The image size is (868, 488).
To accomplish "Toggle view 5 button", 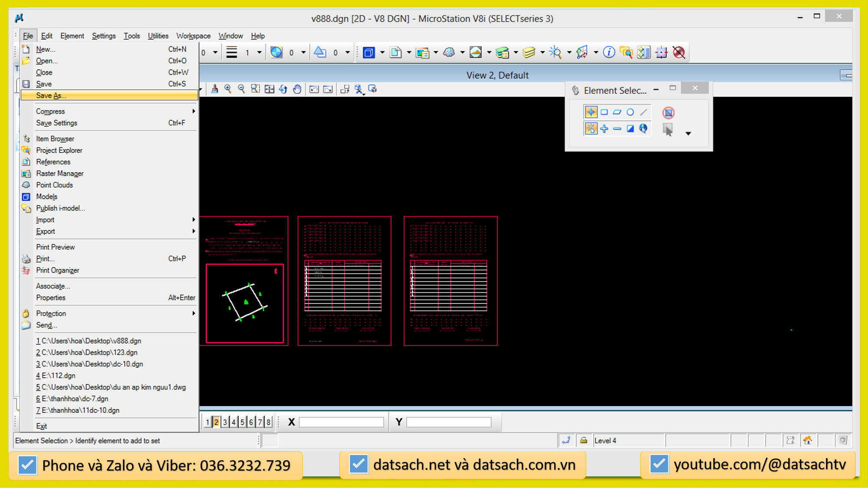I will pyautogui.click(x=242, y=422).
